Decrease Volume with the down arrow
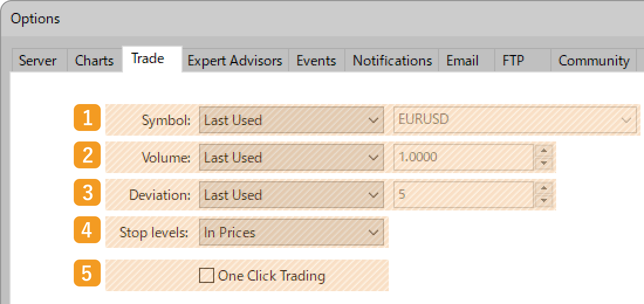 (x=544, y=164)
